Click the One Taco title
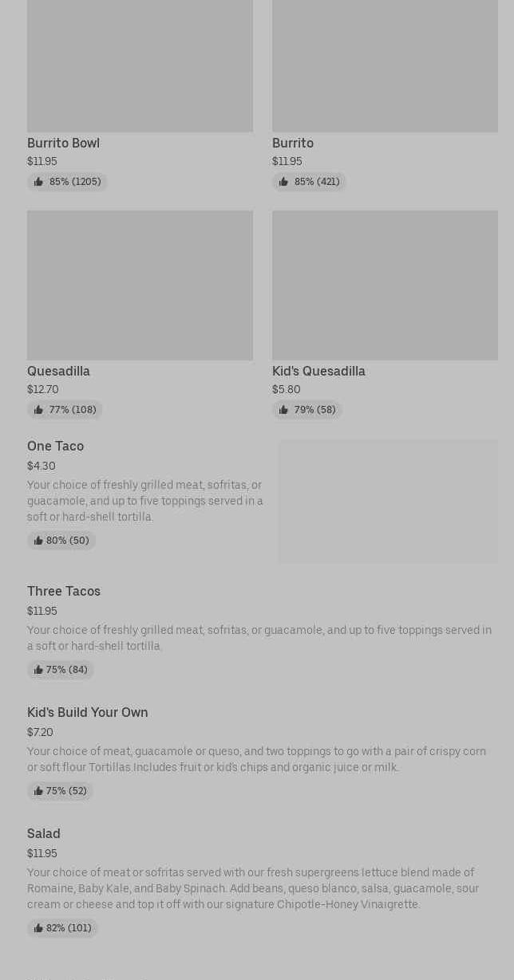This screenshot has height=980, width=514. coord(55,446)
